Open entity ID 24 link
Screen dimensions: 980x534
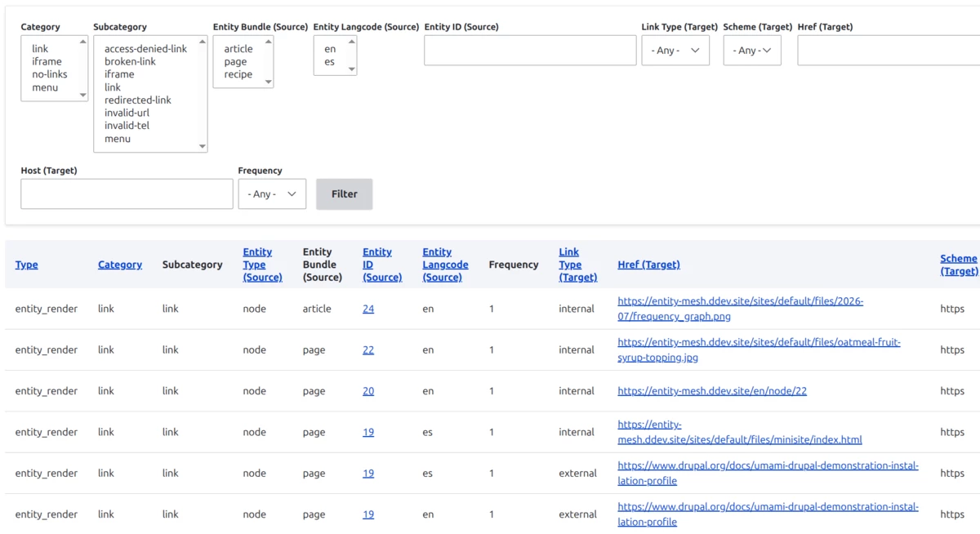tap(368, 309)
